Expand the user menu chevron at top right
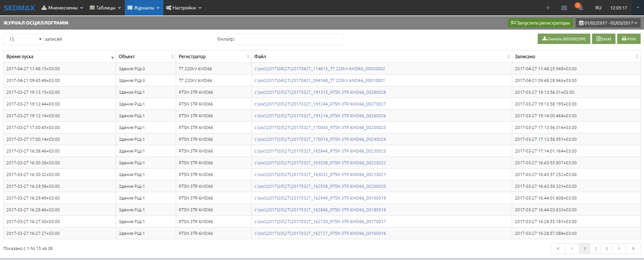The height and width of the screenshot is (260, 644). pyautogui.click(x=638, y=7)
